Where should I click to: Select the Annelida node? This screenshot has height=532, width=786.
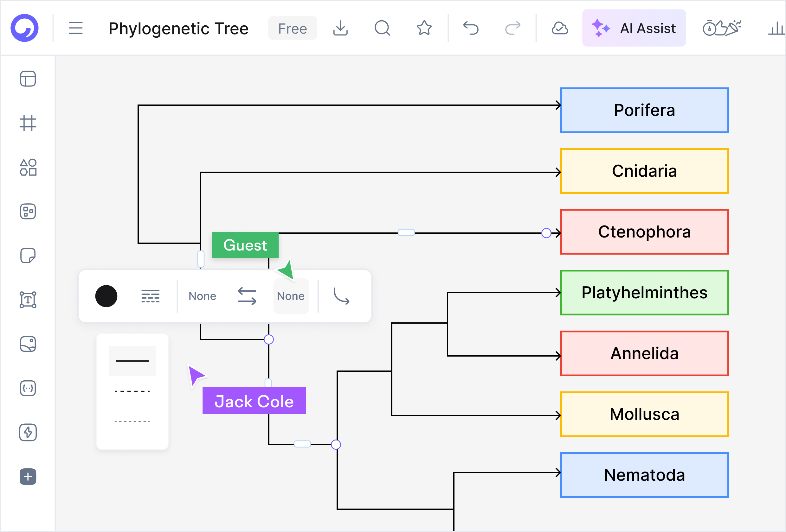[x=644, y=353]
